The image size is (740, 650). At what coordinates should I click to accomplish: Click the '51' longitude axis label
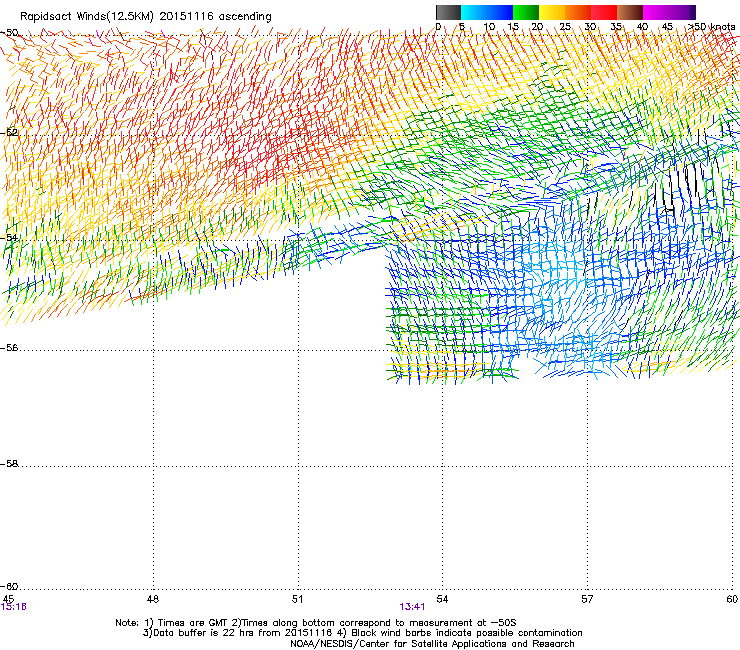[x=297, y=599]
